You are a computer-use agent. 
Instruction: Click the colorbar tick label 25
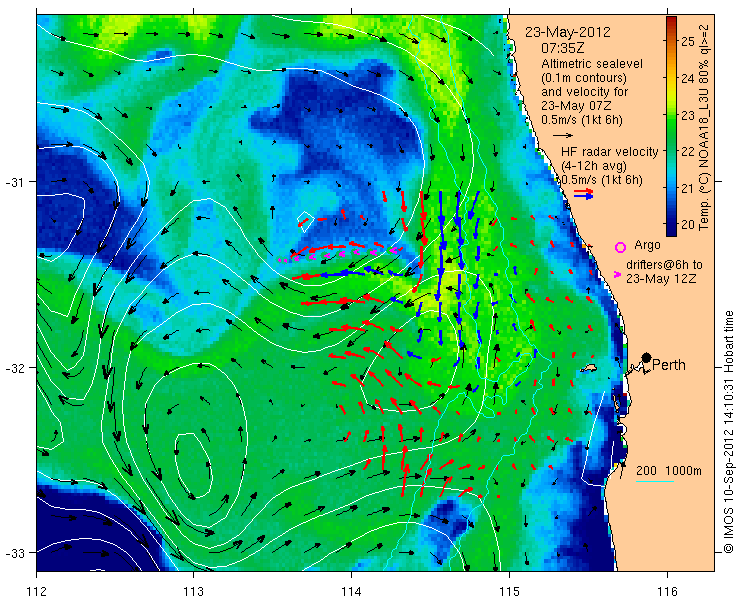coord(688,42)
